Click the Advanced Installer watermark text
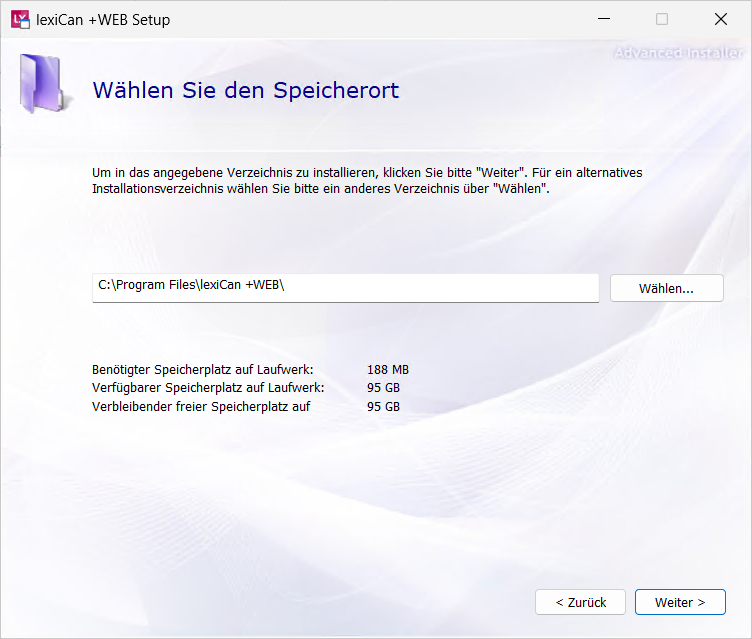Viewport: 752px width, 639px height. (x=677, y=53)
